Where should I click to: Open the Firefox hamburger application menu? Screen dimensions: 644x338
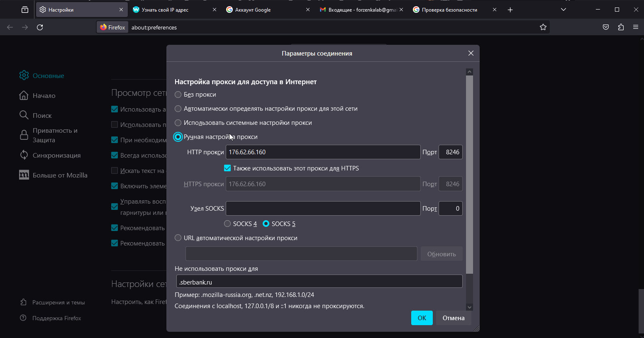tap(636, 27)
